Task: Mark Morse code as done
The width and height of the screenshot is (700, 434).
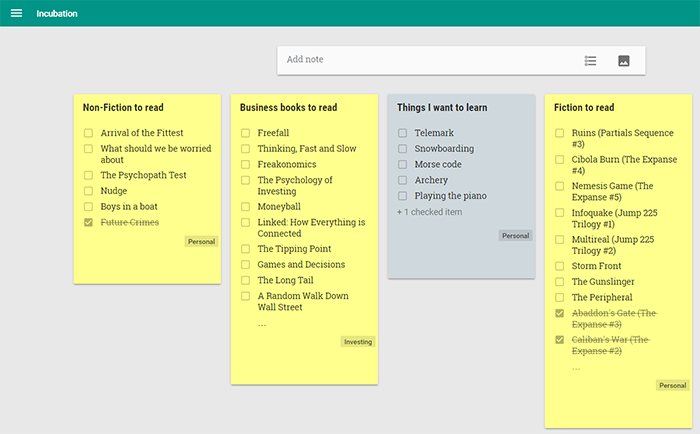Action: click(x=402, y=165)
